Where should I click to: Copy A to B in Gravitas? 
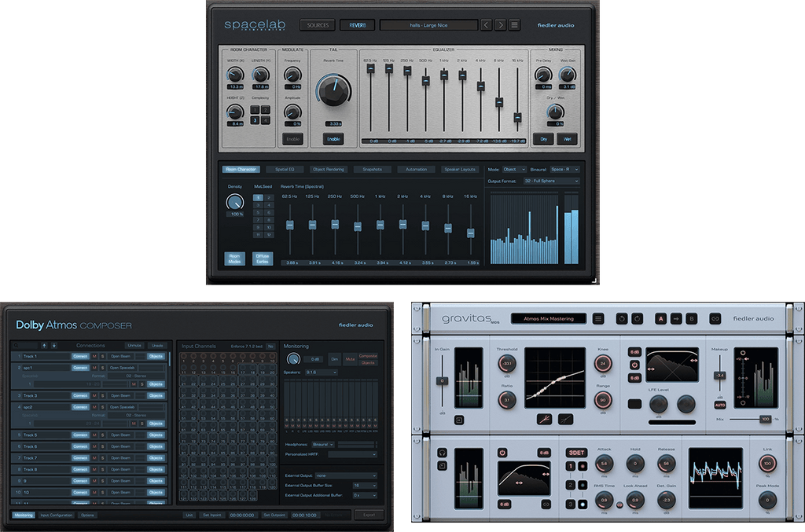pyautogui.click(x=675, y=318)
